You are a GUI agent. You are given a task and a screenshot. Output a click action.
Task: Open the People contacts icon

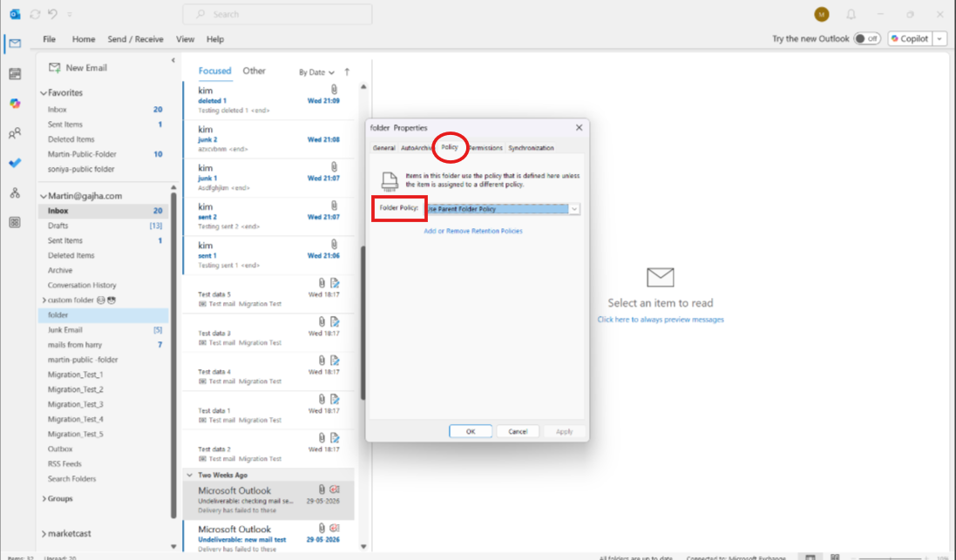pos(15,133)
